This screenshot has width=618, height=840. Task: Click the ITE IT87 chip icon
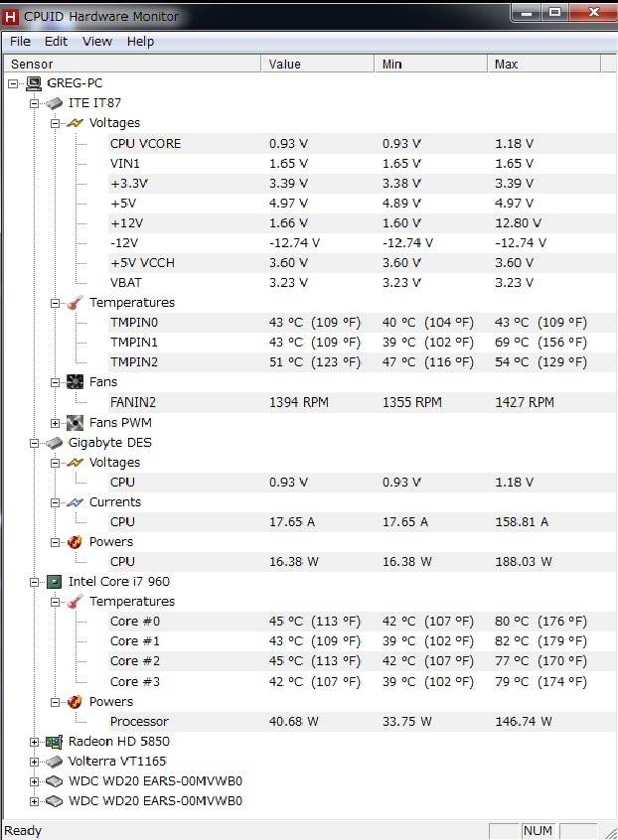pos(54,103)
